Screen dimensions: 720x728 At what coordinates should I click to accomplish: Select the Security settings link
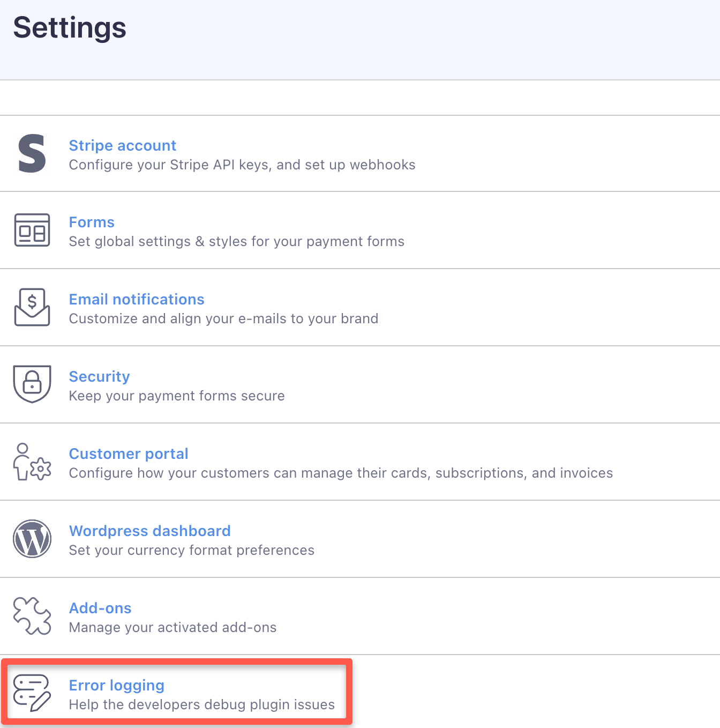pos(99,376)
